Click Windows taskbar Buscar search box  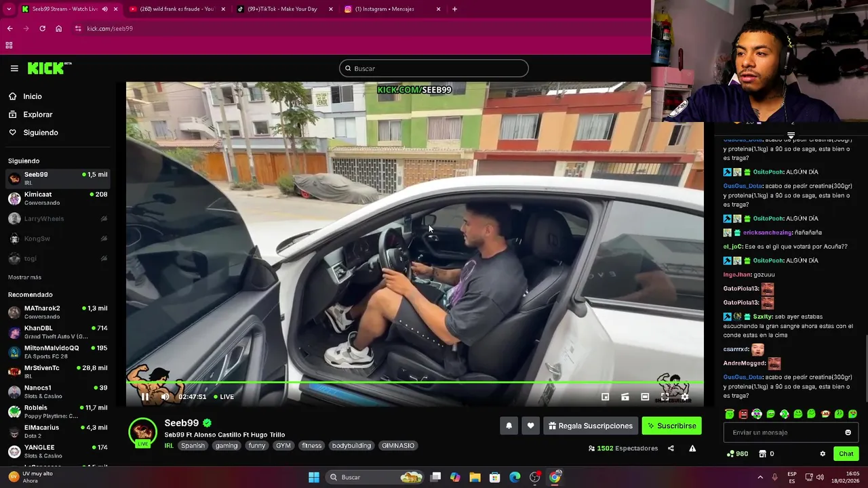coord(376,477)
